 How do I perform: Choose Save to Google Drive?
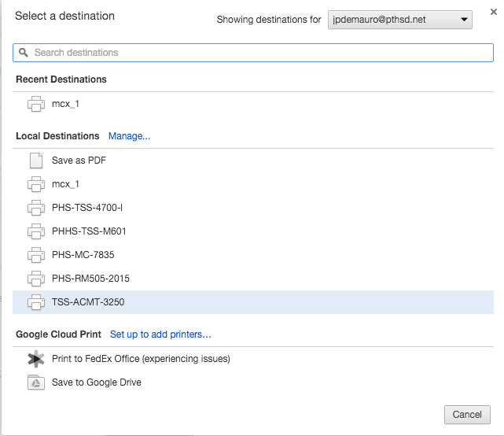[x=97, y=382]
